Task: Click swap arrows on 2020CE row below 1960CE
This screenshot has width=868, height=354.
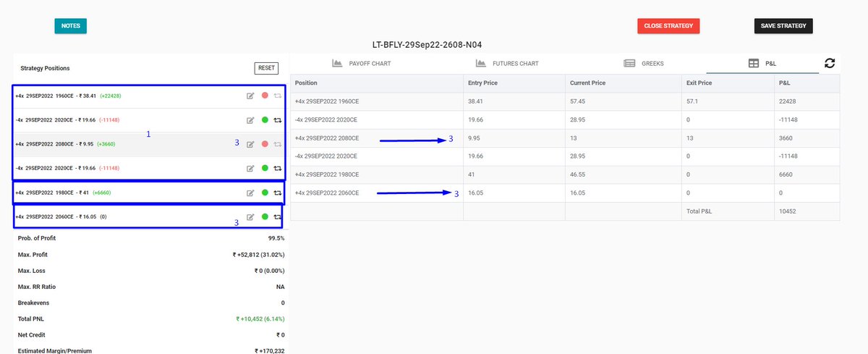Action: point(277,120)
